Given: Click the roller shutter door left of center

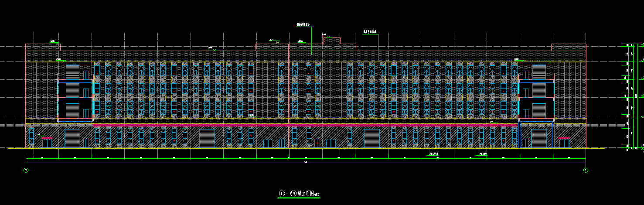Looking at the screenshot, I should [x=207, y=138].
